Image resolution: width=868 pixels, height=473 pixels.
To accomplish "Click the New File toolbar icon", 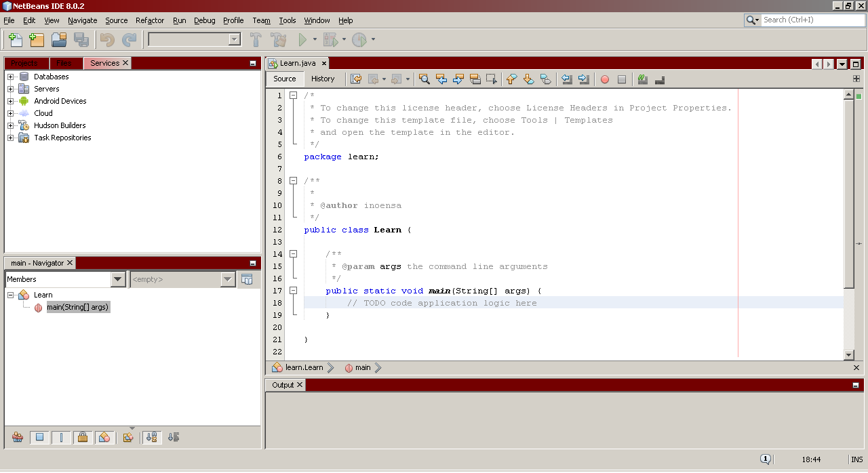I will point(15,40).
